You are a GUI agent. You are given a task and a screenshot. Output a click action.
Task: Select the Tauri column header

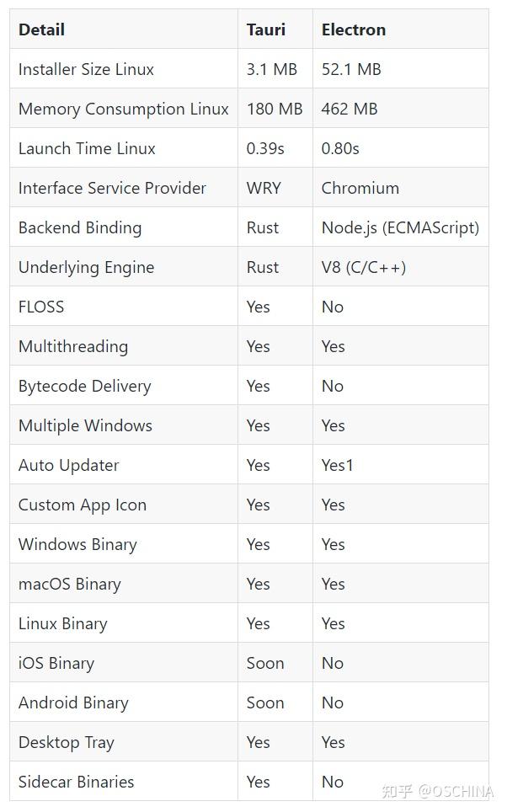click(x=265, y=29)
